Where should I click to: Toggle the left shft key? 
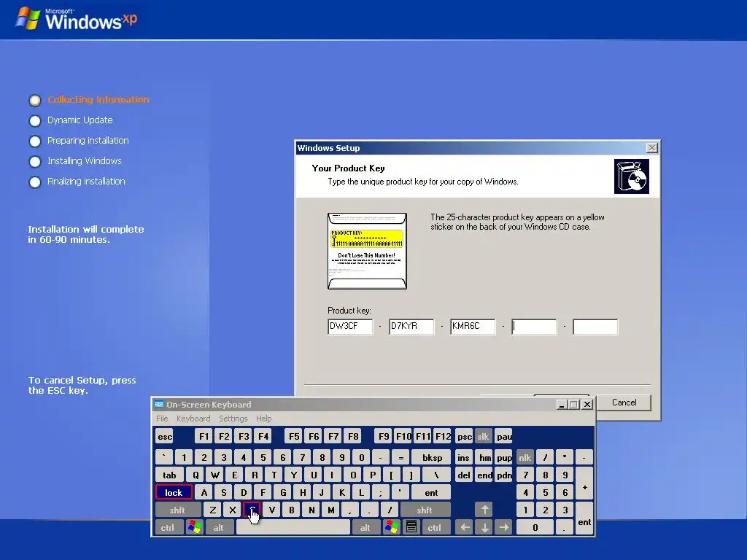coord(178,510)
